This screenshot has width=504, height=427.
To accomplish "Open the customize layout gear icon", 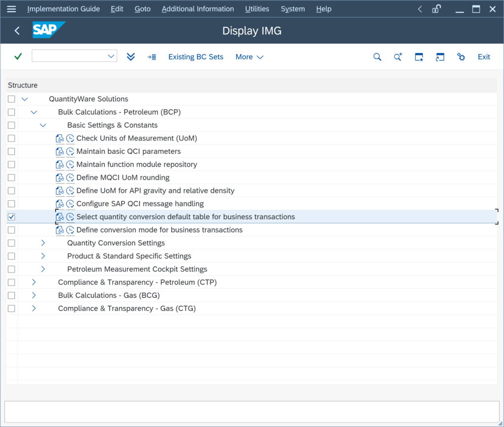I will [x=461, y=57].
